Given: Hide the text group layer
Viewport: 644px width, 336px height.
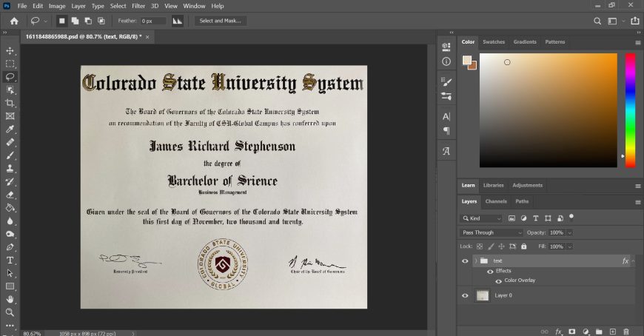Looking at the screenshot, I should click(x=465, y=261).
